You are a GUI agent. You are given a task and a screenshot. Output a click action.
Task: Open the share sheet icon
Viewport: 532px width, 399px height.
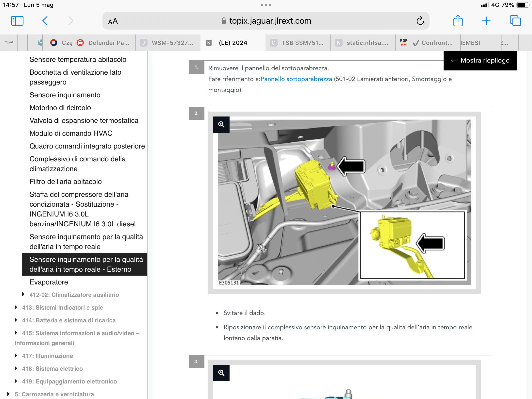458,20
